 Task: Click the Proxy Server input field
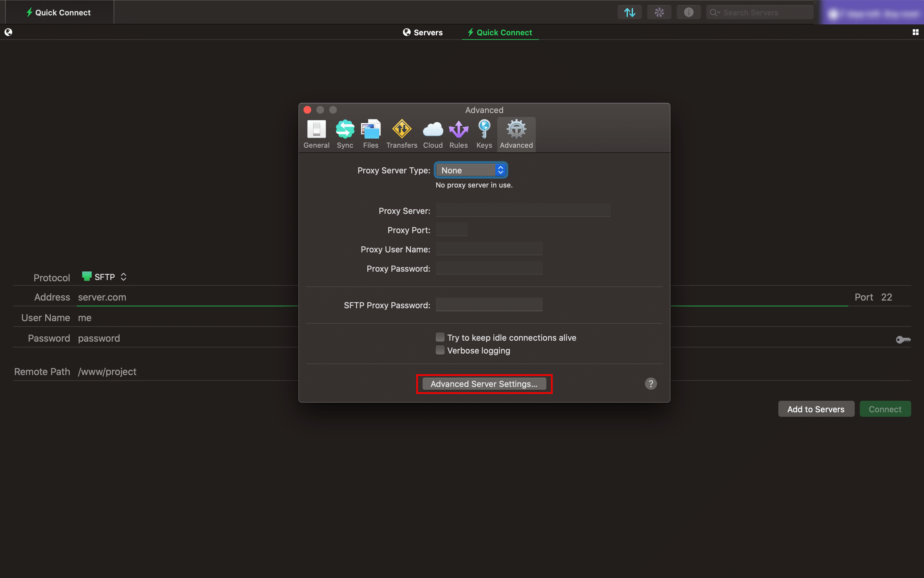(x=523, y=210)
